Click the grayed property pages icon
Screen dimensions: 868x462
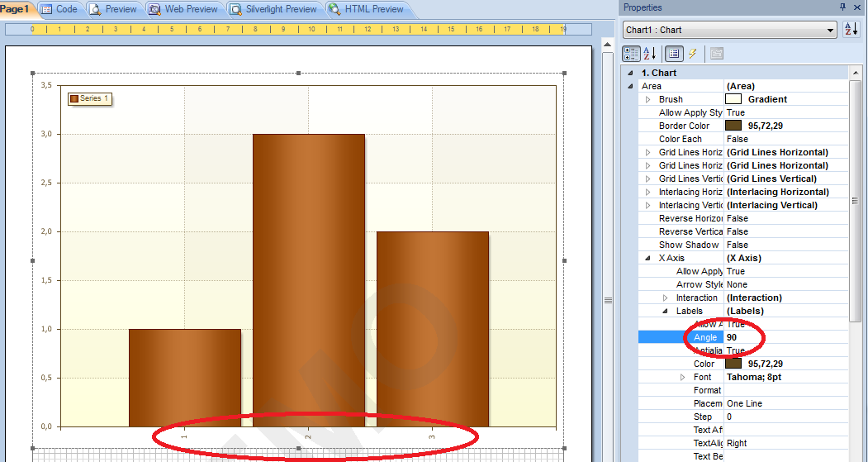click(717, 54)
